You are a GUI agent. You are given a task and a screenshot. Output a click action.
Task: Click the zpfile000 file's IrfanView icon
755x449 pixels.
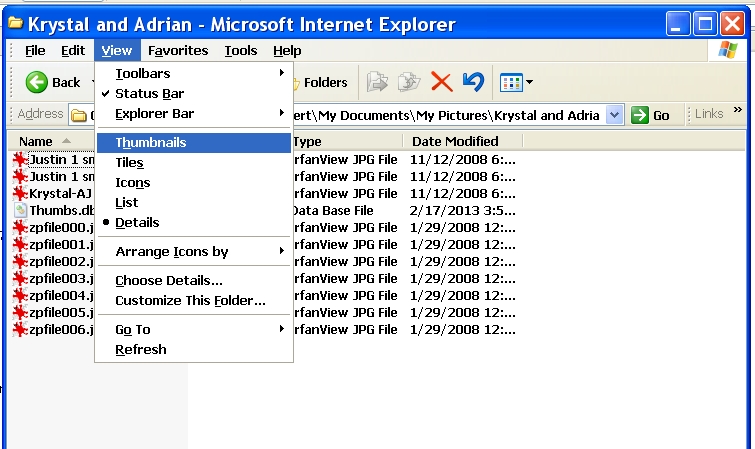coord(20,227)
